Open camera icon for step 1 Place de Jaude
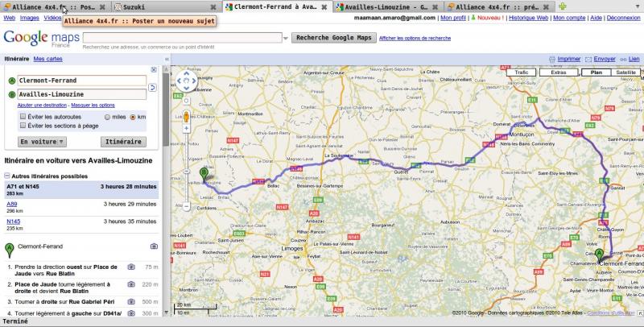 pyautogui.click(x=131, y=267)
